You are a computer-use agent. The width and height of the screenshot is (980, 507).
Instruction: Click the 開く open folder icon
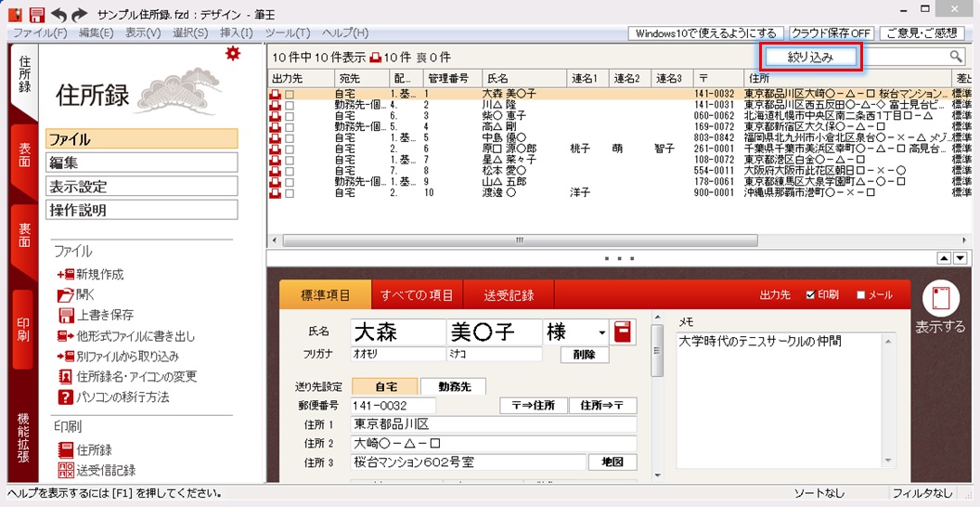65,295
